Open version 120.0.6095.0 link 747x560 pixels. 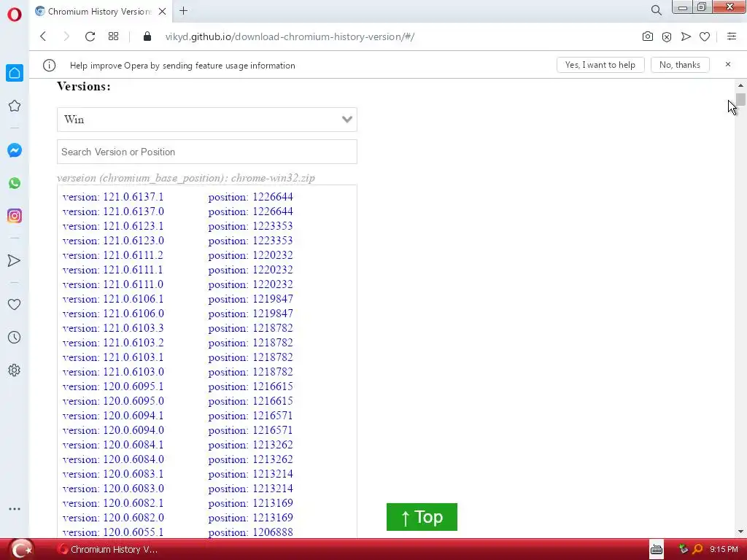point(113,401)
